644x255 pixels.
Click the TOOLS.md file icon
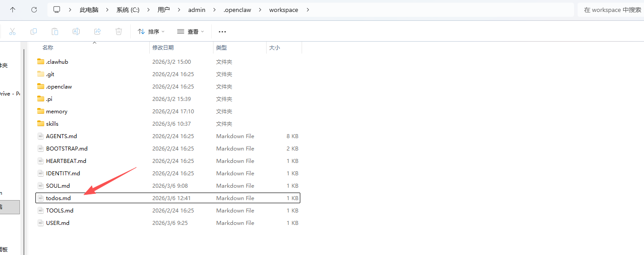(x=41, y=210)
